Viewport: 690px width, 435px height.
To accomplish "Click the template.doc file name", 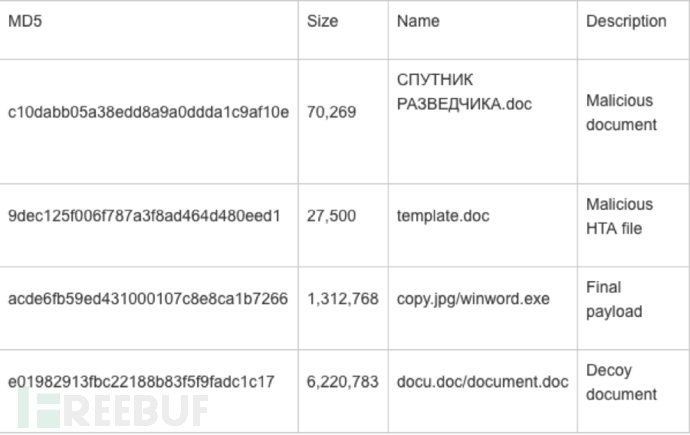I will coord(443,216).
